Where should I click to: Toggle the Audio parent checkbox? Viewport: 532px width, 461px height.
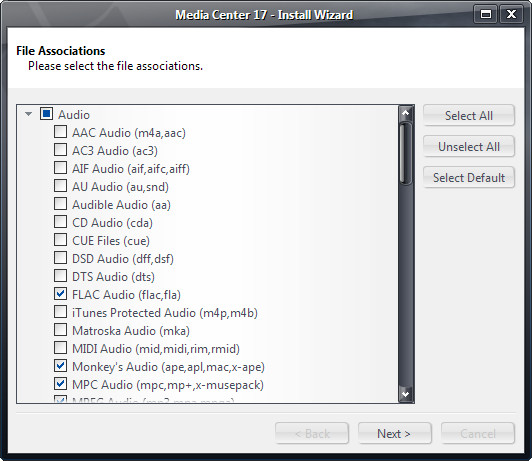[x=46, y=114]
